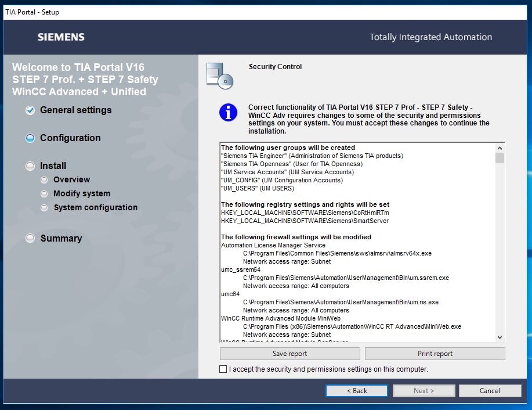Click the General settings checkmark bullet

pos(30,110)
